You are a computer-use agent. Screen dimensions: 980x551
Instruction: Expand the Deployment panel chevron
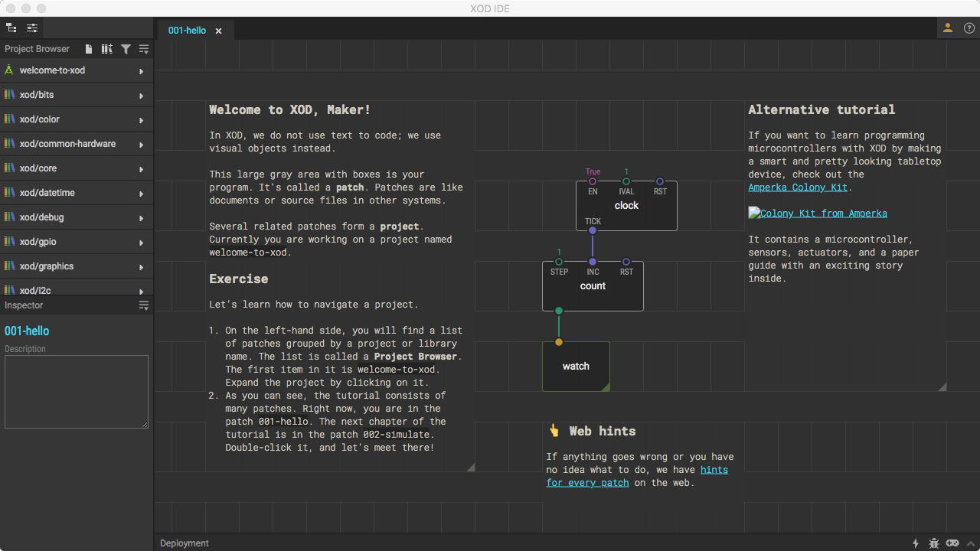point(971,543)
